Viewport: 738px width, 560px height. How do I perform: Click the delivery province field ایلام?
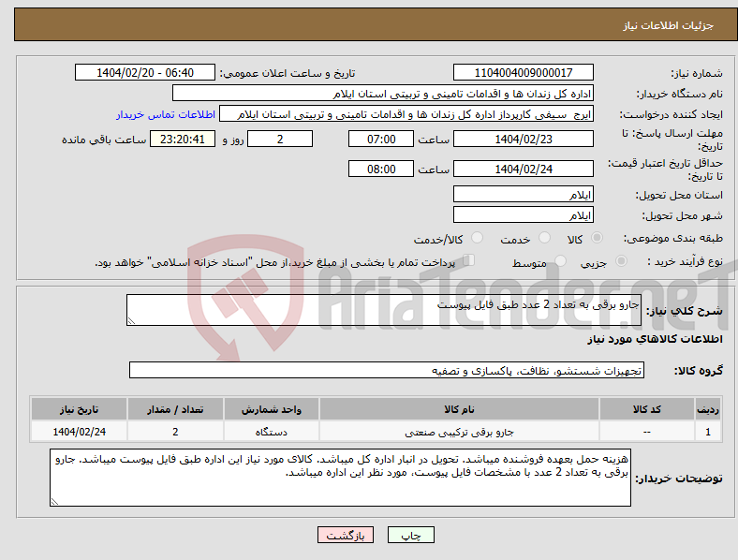(524, 194)
